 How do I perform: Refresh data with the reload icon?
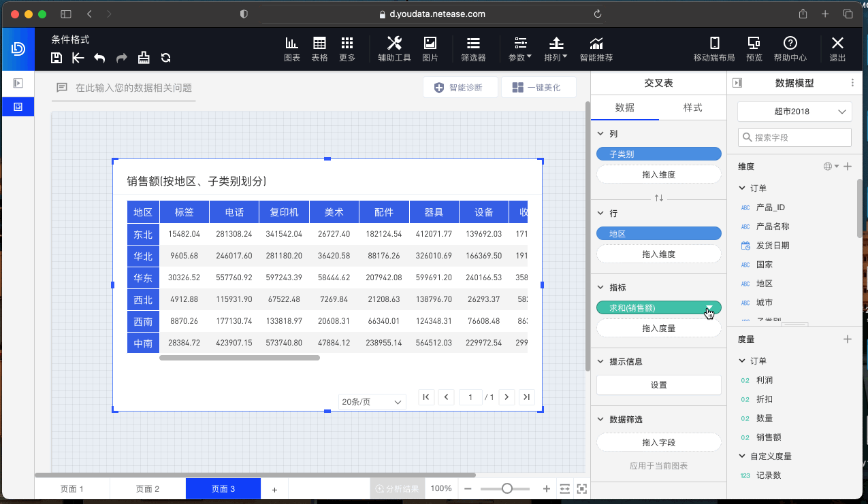pyautogui.click(x=165, y=58)
